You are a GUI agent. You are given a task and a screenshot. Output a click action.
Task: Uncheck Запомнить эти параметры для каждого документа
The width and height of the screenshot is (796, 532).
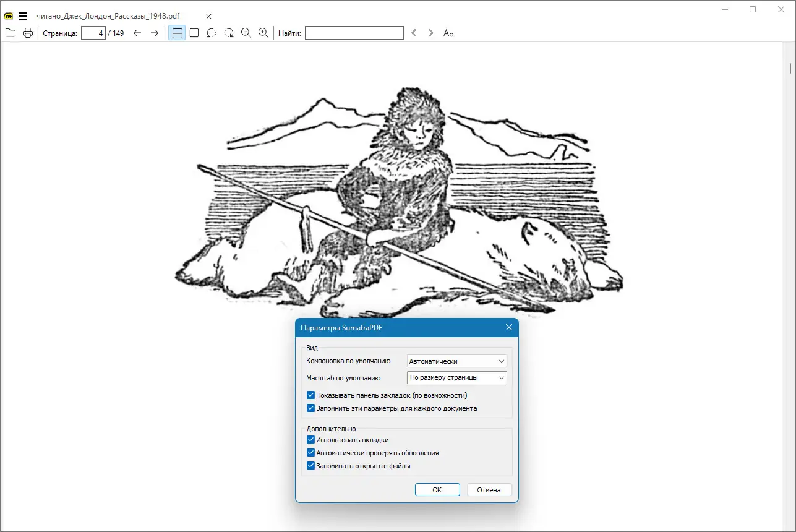pyautogui.click(x=311, y=408)
